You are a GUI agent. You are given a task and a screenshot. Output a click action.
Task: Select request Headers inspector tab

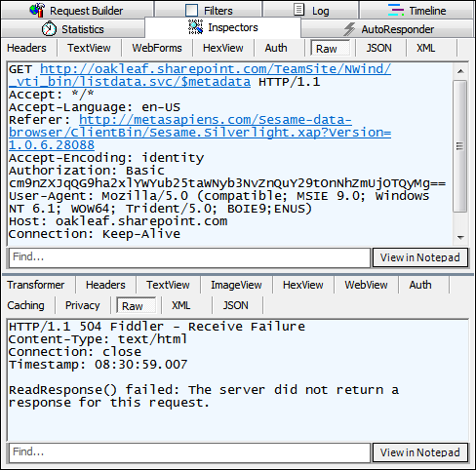26,48
